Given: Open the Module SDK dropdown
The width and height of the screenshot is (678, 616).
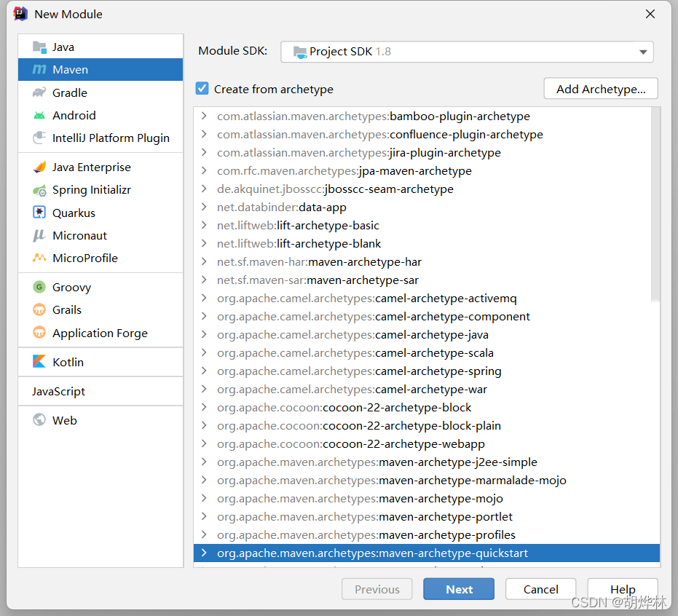Looking at the screenshot, I should point(467,52).
